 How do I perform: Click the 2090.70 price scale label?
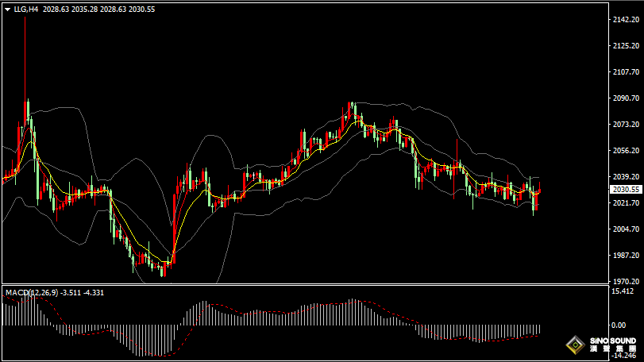626,98
